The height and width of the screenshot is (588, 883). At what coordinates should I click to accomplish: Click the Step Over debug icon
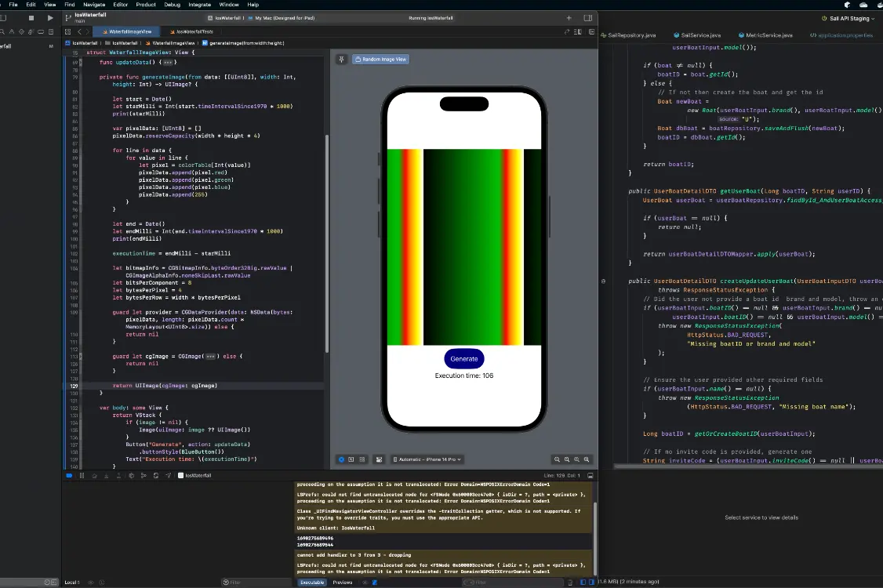click(x=95, y=475)
